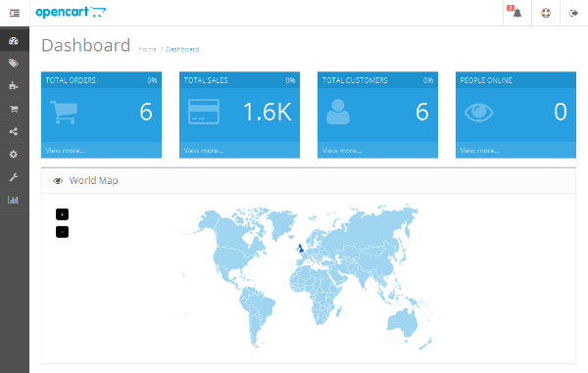The height and width of the screenshot is (373, 588).
Task: Click the shopping cart icon in Total Orders tile
Action: pos(64,112)
